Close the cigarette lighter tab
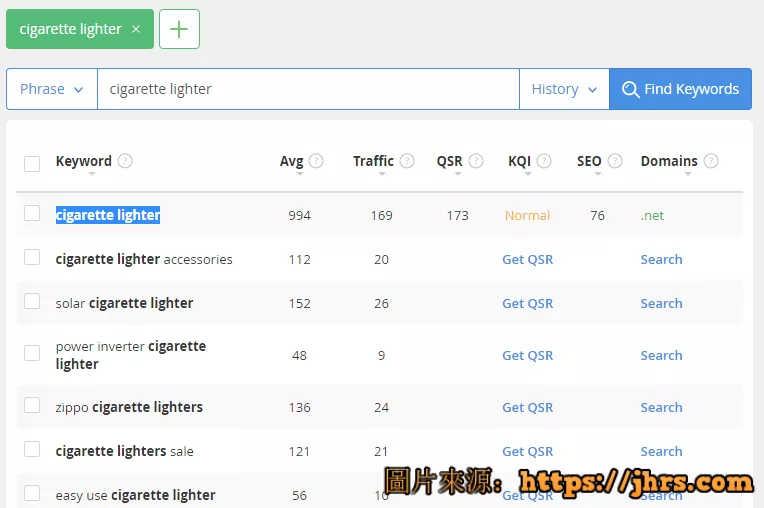The image size is (764, 508). [x=136, y=29]
